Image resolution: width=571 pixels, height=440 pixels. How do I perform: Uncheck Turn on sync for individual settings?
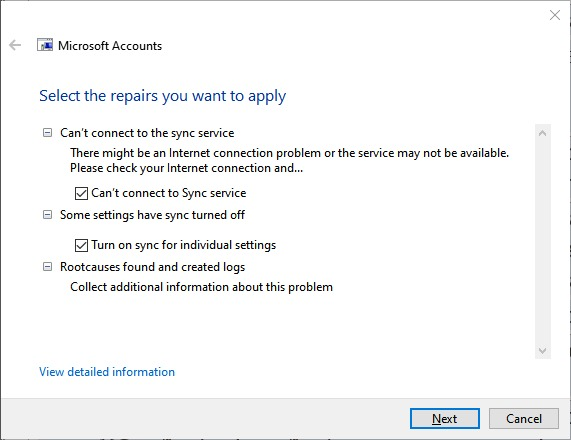click(x=81, y=245)
